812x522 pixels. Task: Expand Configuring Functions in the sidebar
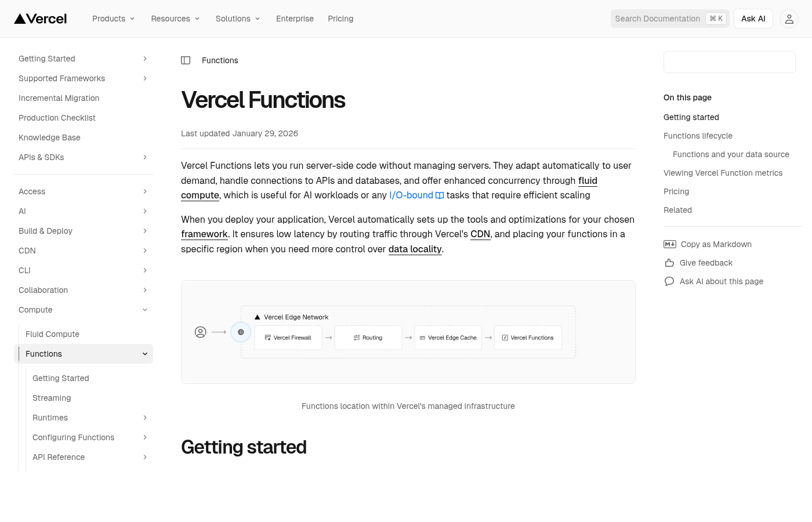point(144,437)
